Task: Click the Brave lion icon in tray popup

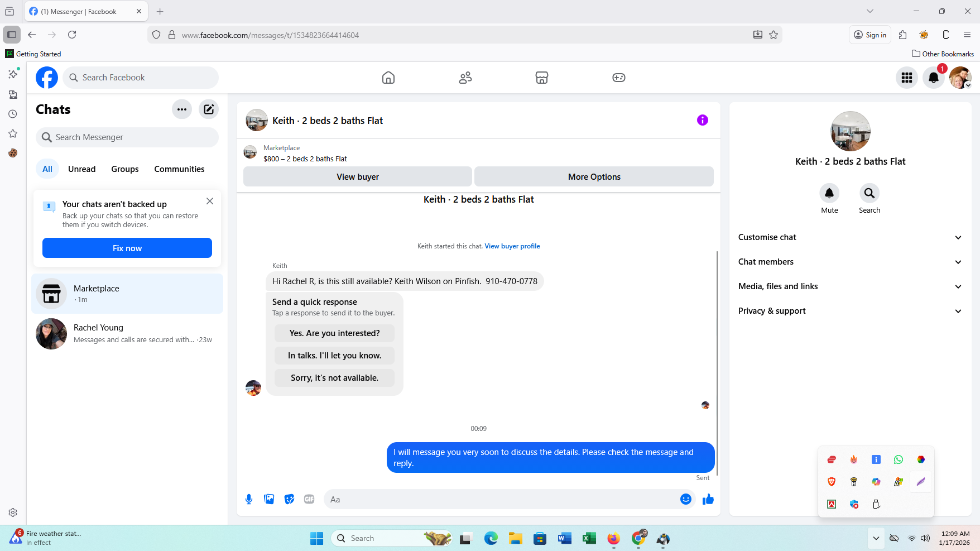Action: coord(832,482)
